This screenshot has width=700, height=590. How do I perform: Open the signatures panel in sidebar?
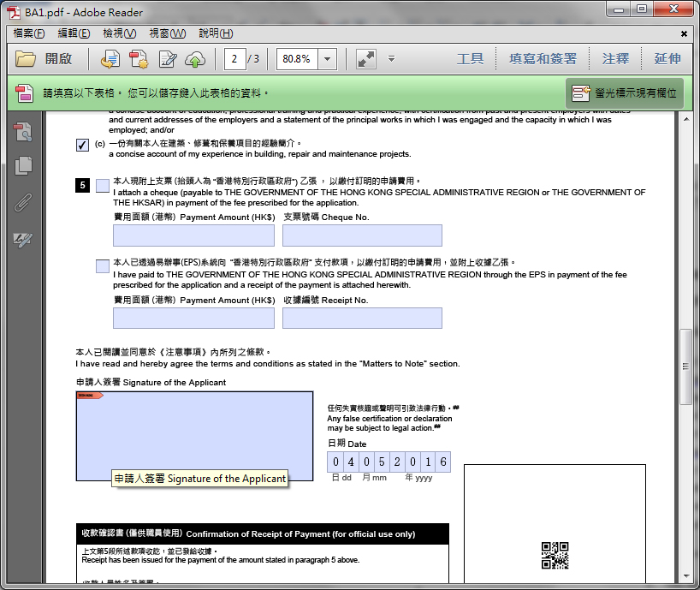pyautogui.click(x=24, y=240)
